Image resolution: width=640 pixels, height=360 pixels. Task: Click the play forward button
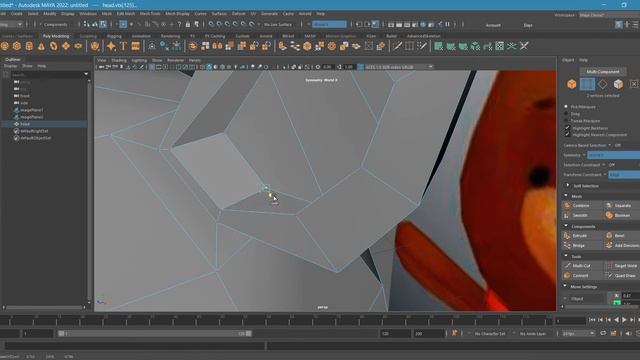tap(624, 320)
